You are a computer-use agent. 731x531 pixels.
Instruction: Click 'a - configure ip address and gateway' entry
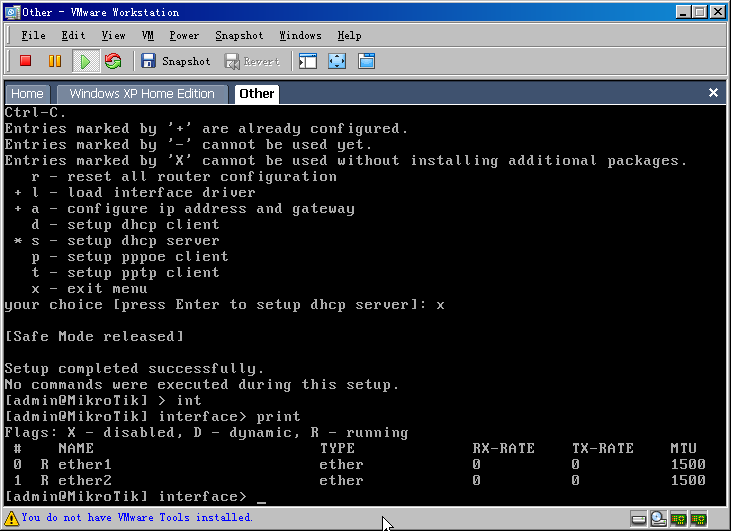coord(193,209)
